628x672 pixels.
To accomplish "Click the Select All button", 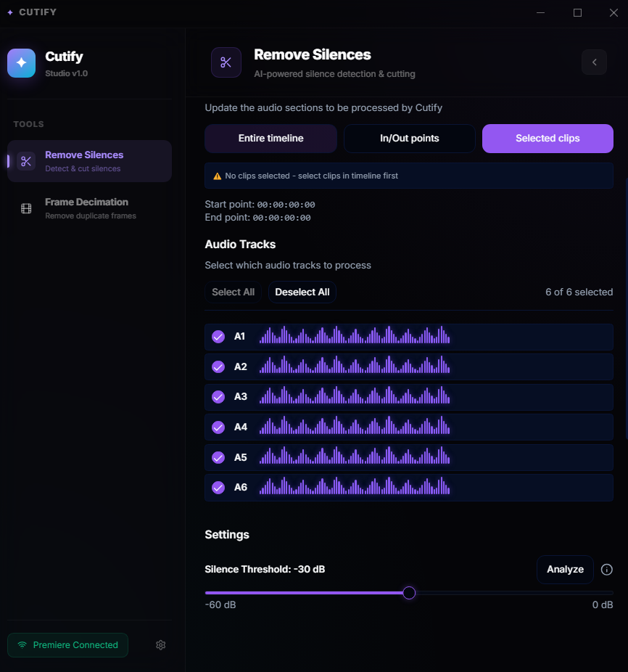I will coord(233,292).
